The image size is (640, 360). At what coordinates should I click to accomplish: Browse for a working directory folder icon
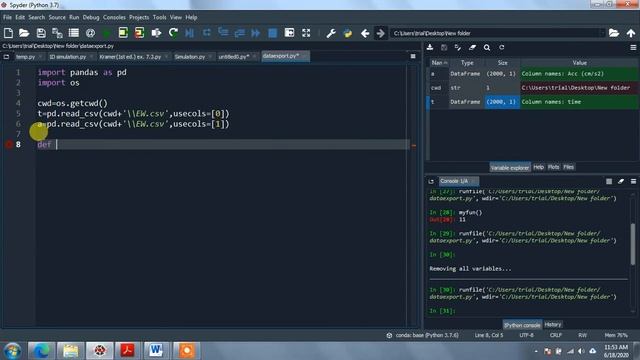614,33
